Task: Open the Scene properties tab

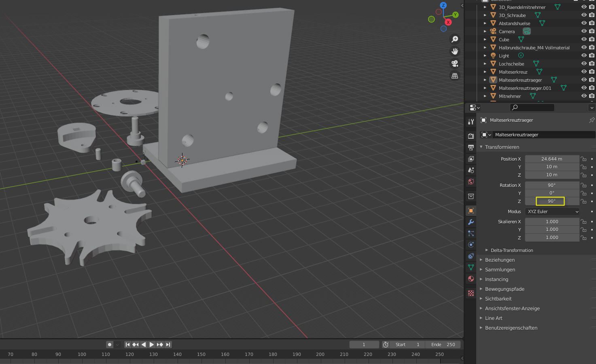Action: [471, 170]
